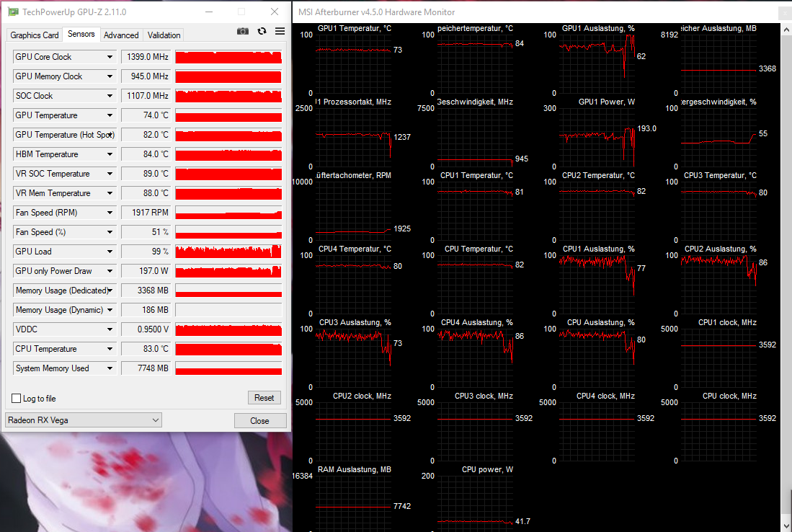This screenshot has width=792, height=532.
Task: Open the GPU only Power Draw dropdown
Action: 110,271
